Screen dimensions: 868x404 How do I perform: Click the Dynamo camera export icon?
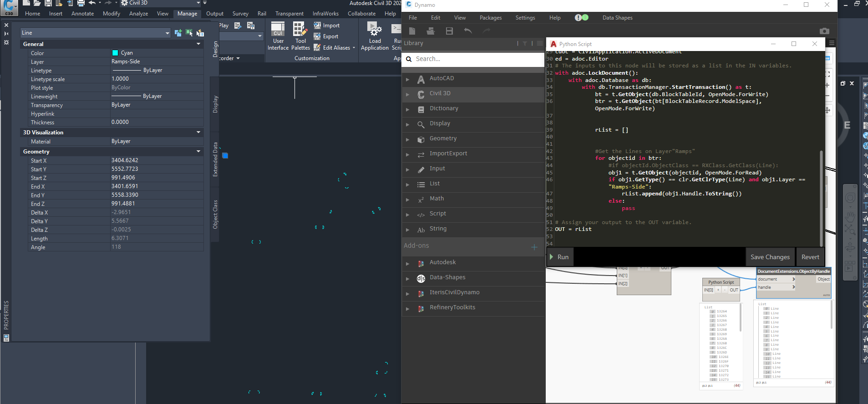(x=824, y=31)
